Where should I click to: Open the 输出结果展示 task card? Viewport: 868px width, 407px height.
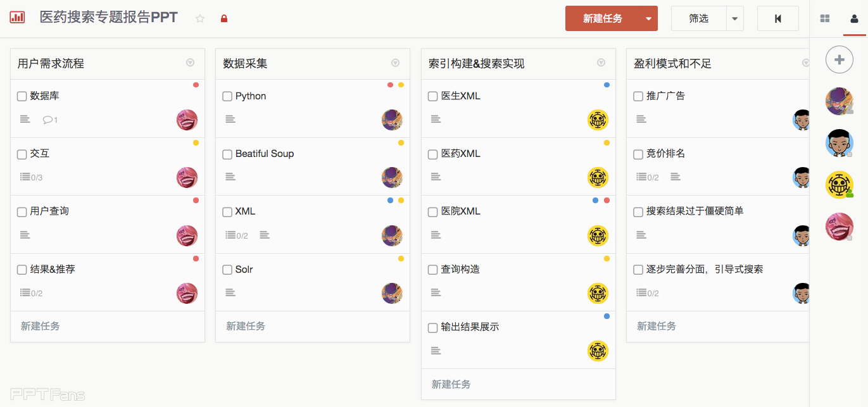click(470, 327)
